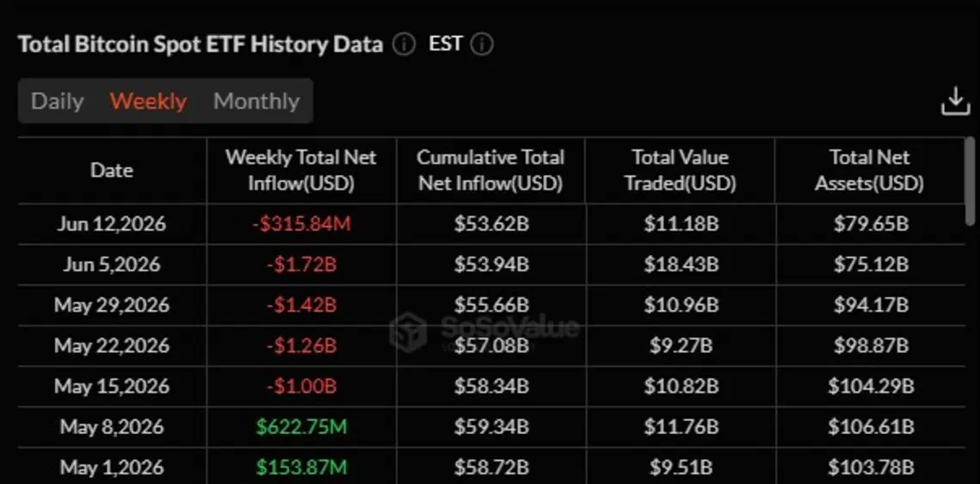
Task: Click Weekly Total Net Inflow header
Action: (x=300, y=170)
